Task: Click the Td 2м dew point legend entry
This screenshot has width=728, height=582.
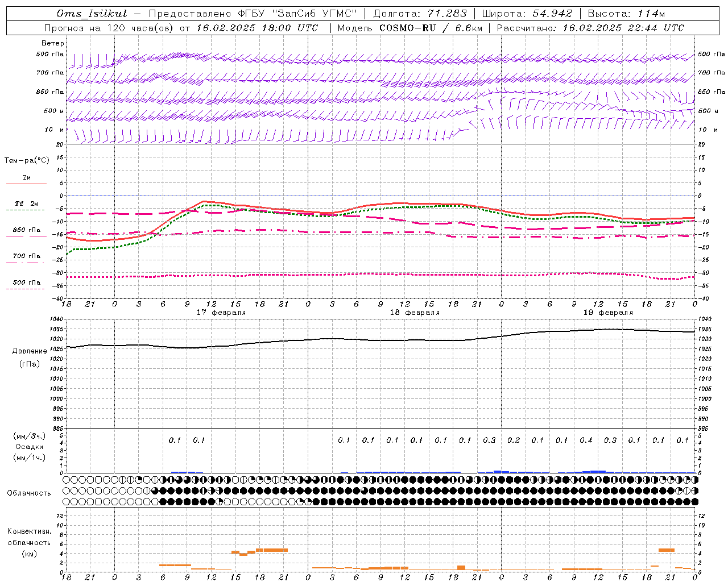Action: tap(27, 203)
